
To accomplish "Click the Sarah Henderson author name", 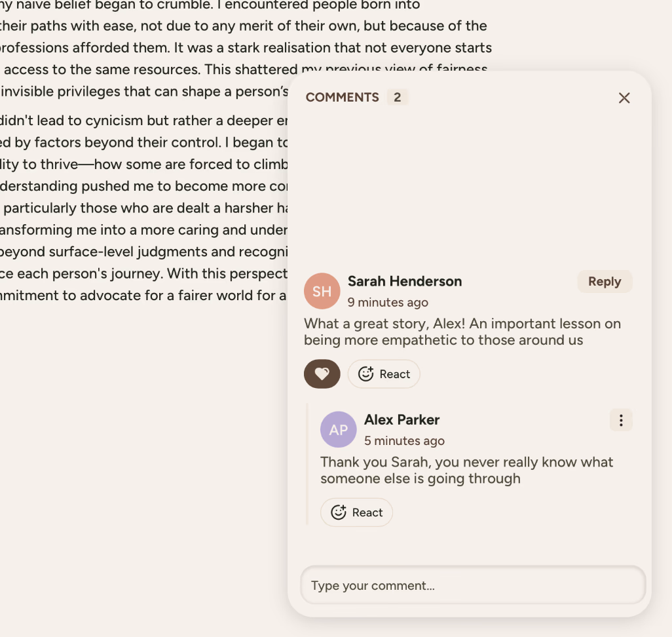I will (405, 281).
